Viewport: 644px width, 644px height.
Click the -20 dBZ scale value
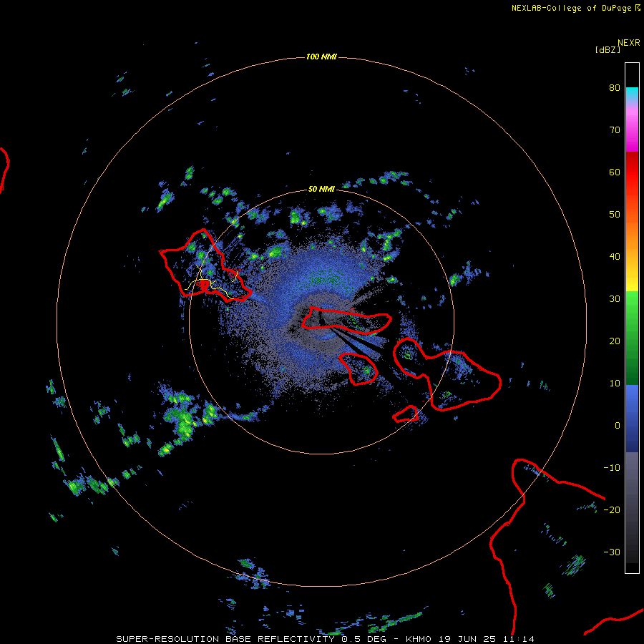[612, 510]
